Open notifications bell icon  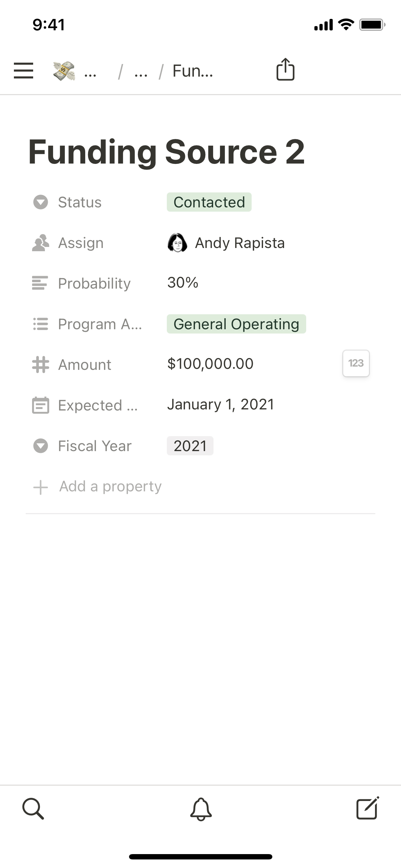[201, 809]
